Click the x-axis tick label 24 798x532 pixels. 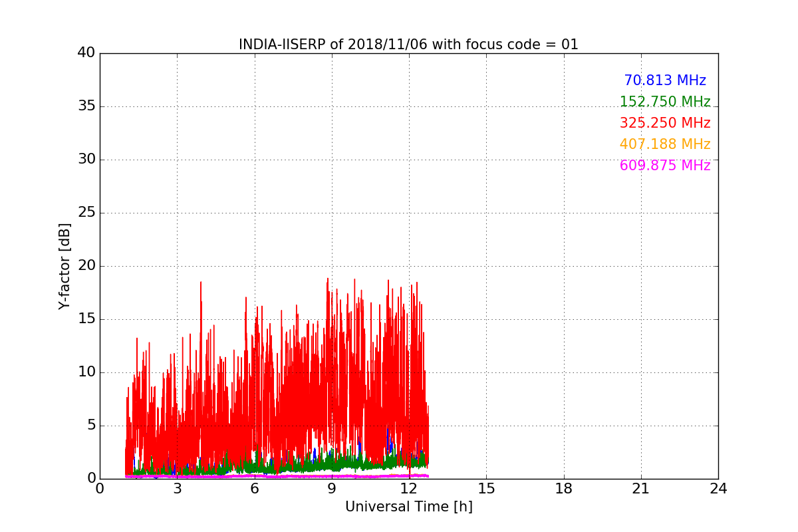coord(718,489)
